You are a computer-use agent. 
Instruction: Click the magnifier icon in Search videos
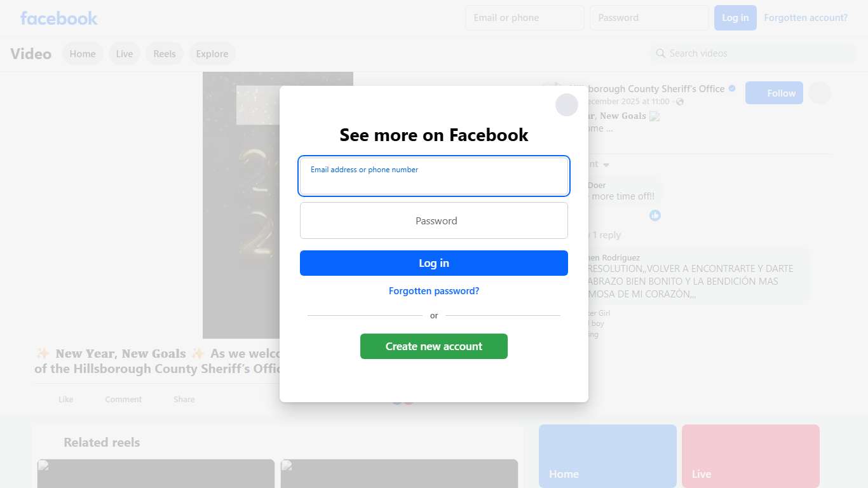coord(661,53)
